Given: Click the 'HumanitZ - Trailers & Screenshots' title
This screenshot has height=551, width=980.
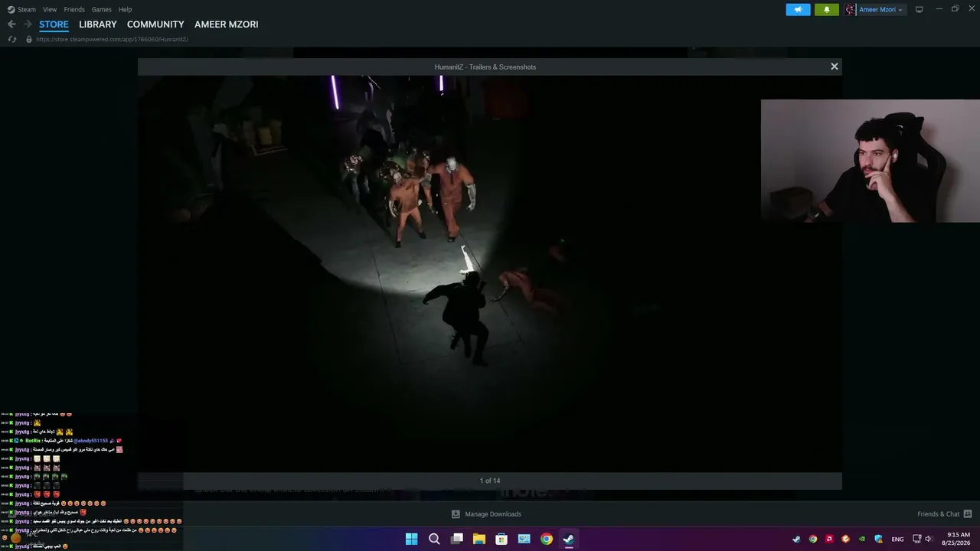Looking at the screenshot, I should (485, 67).
